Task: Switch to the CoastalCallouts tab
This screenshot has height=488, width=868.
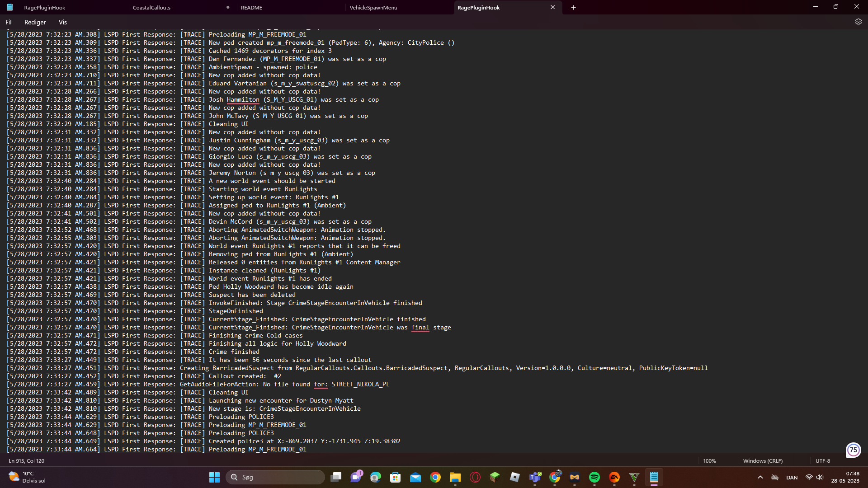Action: [x=152, y=8]
